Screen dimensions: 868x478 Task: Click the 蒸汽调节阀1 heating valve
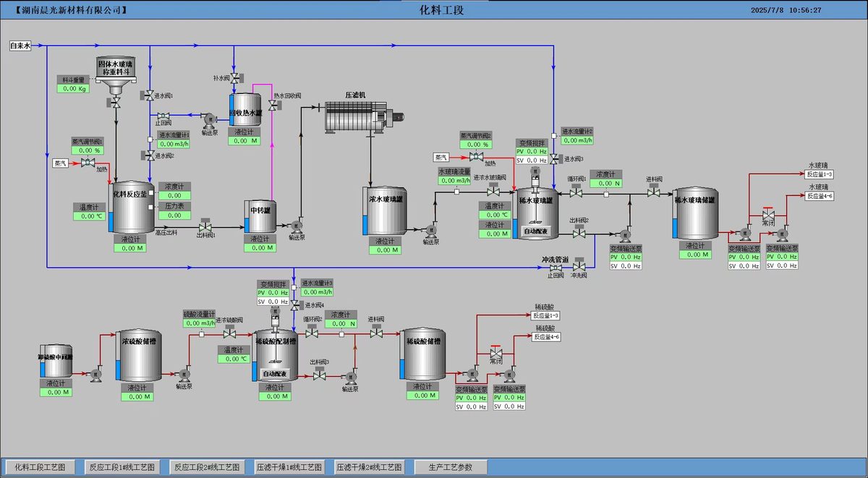[88, 163]
